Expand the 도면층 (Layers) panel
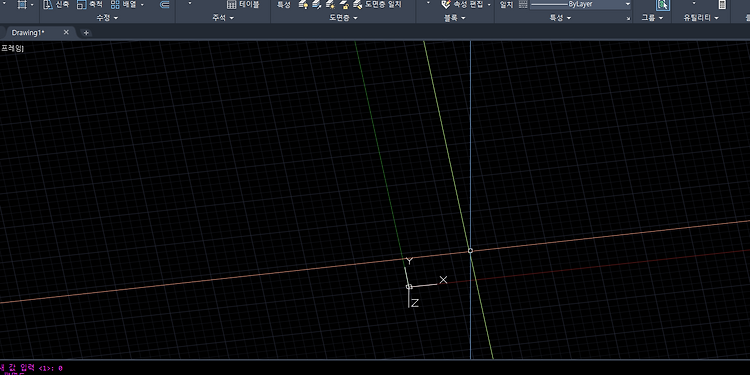Viewport: 750px width, 375px height. pyautogui.click(x=343, y=18)
